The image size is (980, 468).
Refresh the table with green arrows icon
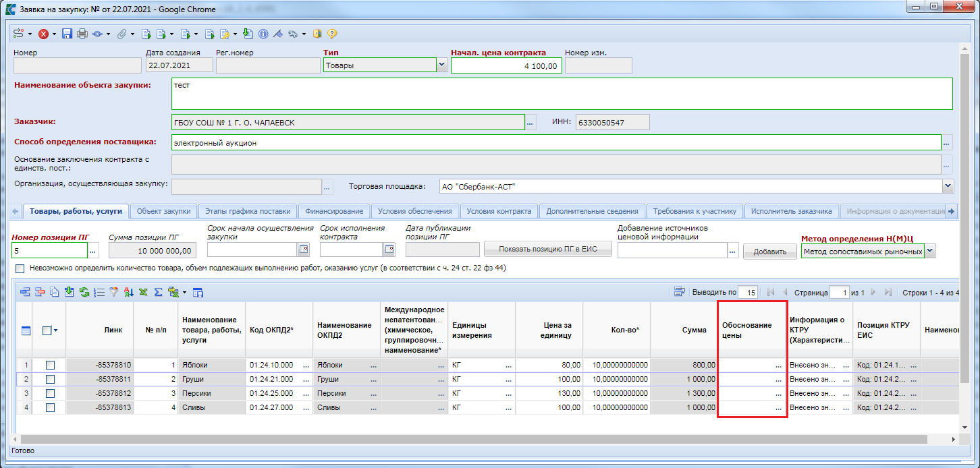[x=84, y=292]
